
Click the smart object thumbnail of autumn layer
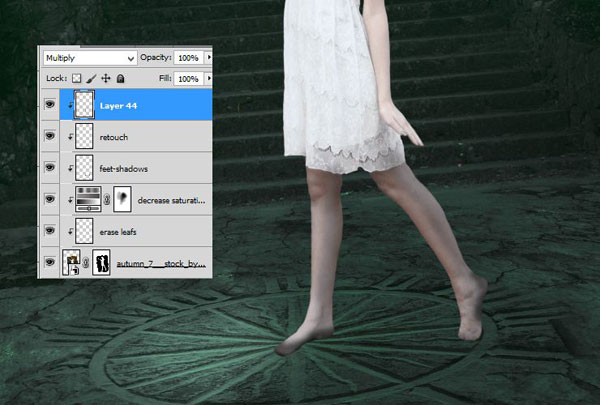pyautogui.click(x=71, y=263)
